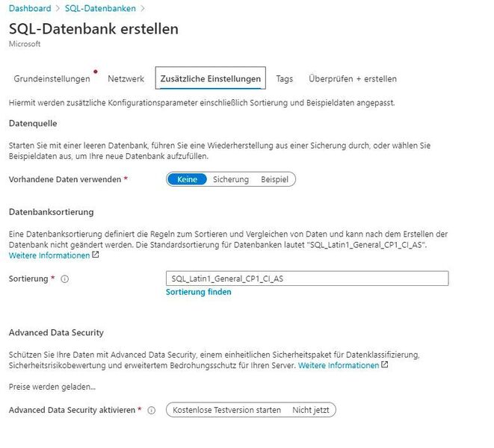Open the Tags tab
This screenshot has height=448, width=494.
click(284, 78)
